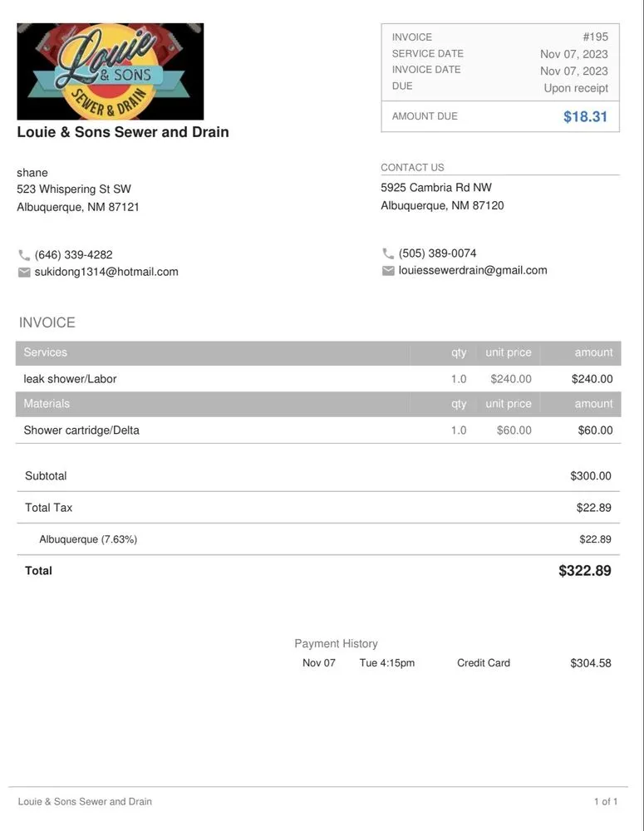Click the Materials table header label
The image size is (644, 831).
[47, 404]
